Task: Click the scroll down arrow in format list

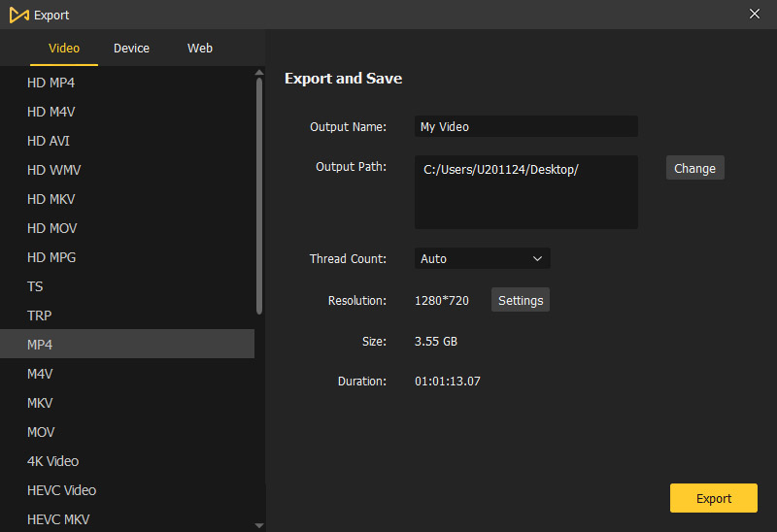Action: [x=259, y=525]
